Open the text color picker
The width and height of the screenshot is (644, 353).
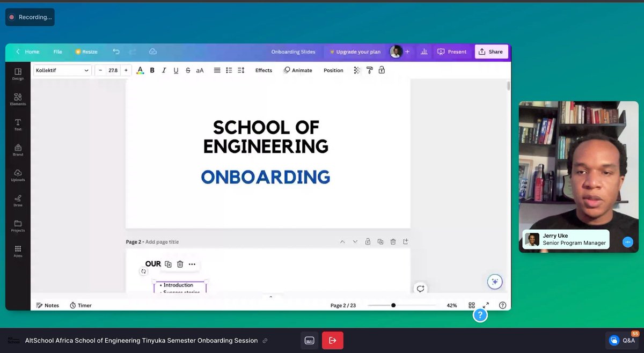coord(140,70)
